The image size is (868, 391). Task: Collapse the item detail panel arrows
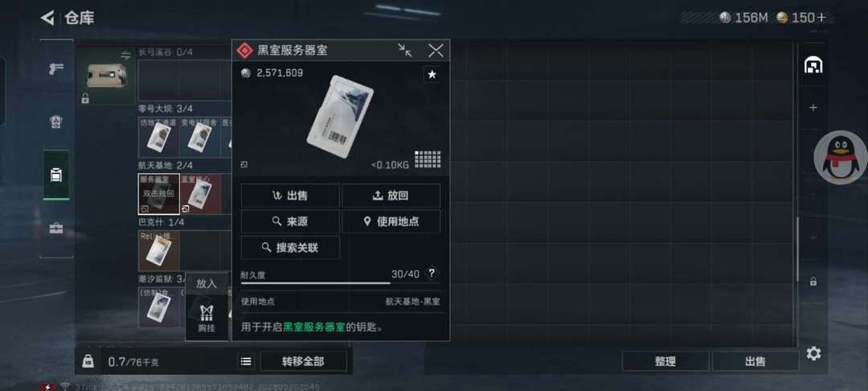pos(404,51)
